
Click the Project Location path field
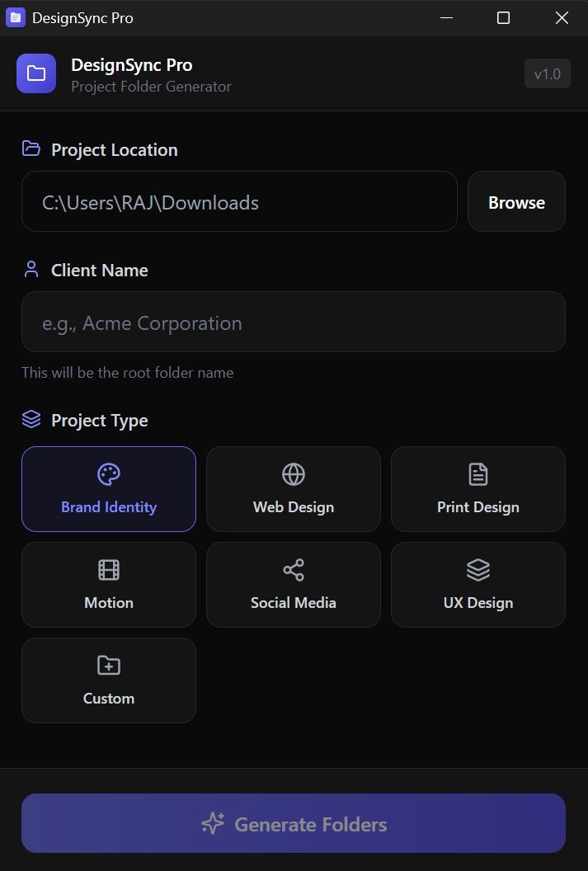[x=239, y=202]
